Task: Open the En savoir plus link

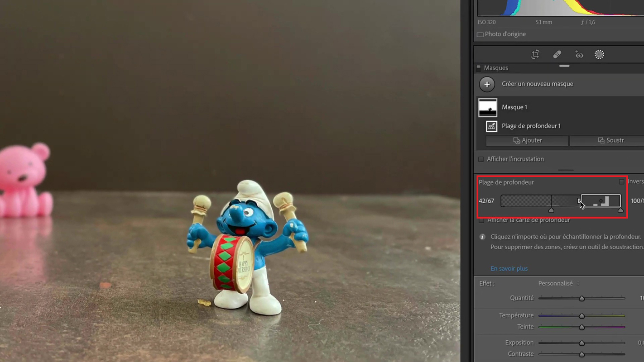Action: [x=509, y=269]
